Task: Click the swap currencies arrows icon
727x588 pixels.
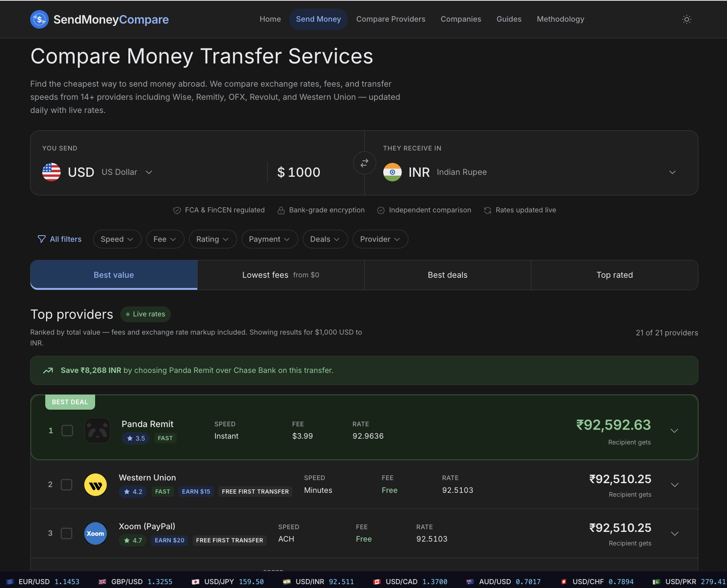Action: (x=364, y=163)
